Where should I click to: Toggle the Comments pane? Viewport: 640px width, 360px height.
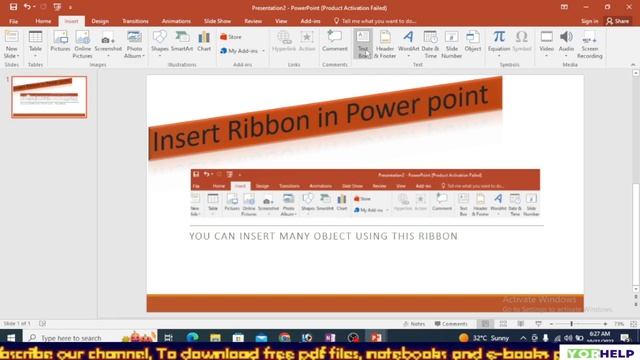pos(451,324)
